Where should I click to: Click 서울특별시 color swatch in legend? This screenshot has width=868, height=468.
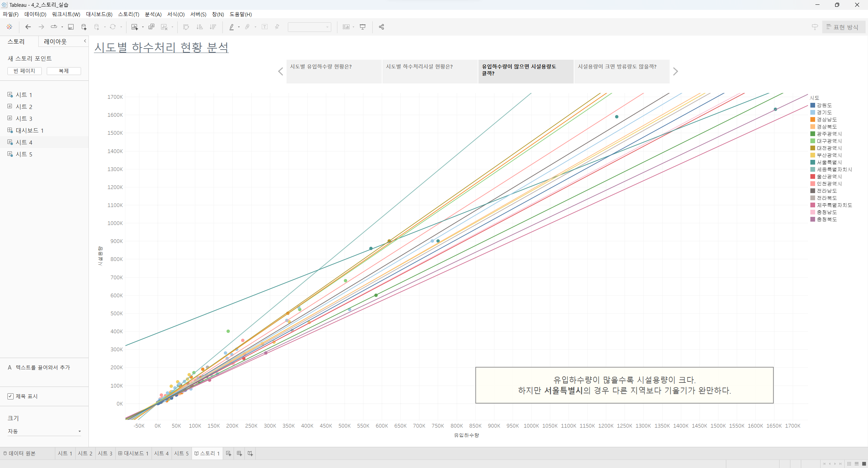pos(813,162)
